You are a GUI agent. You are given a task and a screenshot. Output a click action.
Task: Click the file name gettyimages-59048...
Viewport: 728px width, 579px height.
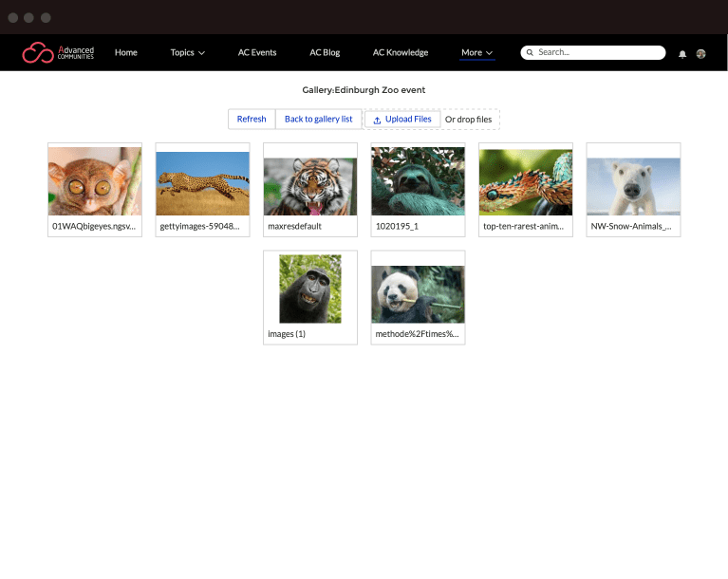[199, 226]
